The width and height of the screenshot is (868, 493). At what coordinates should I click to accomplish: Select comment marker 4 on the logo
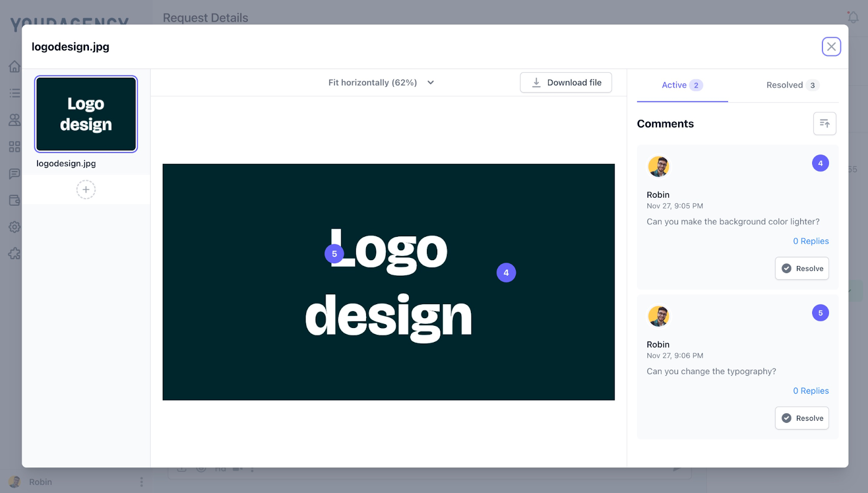[506, 273]
